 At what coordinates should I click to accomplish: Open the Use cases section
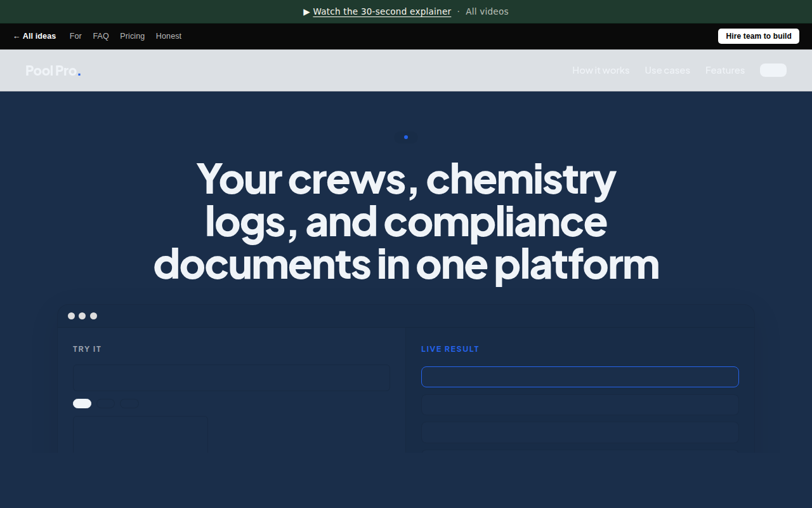click(667, 70)
